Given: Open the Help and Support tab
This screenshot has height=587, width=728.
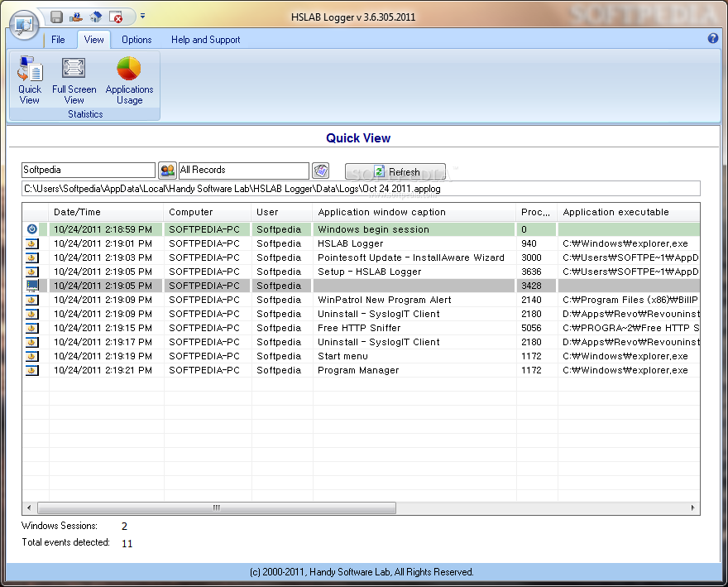Looking at the screenshot, I should click(206, 40).
